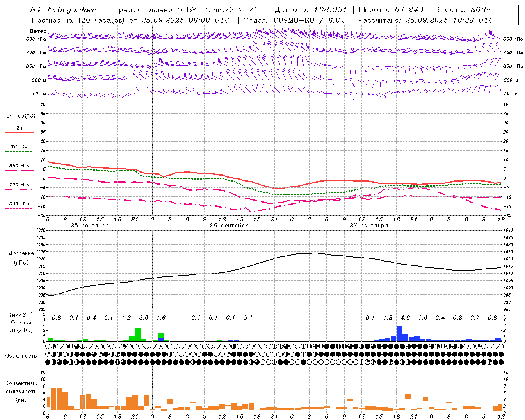Click the 3-hour precipitation value 4.6
This screenshot has height=420, width=525.
point(405,318)
